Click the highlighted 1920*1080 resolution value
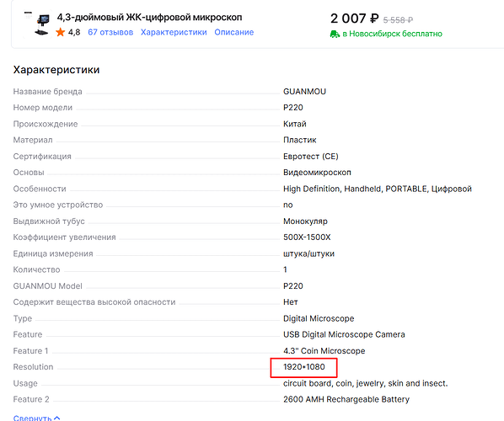 304,367
